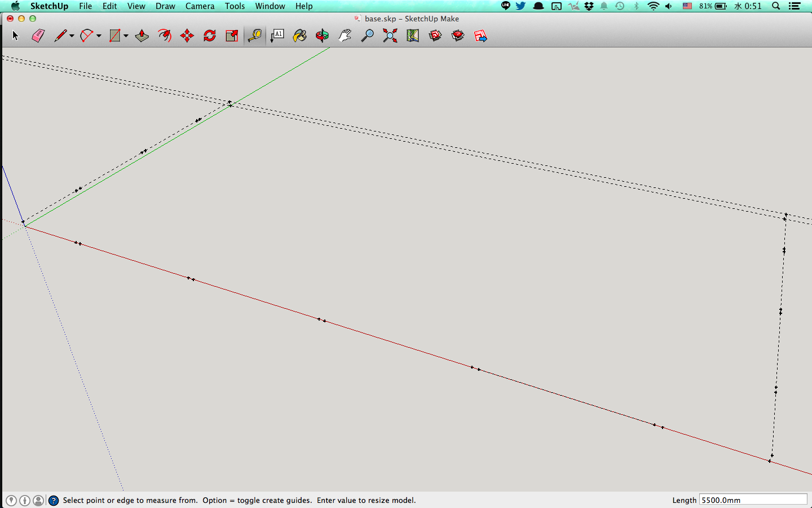812x508 pixels.
Task: Select the arrow Select tool
Action: pyautogui.click(x=15, y=36)
